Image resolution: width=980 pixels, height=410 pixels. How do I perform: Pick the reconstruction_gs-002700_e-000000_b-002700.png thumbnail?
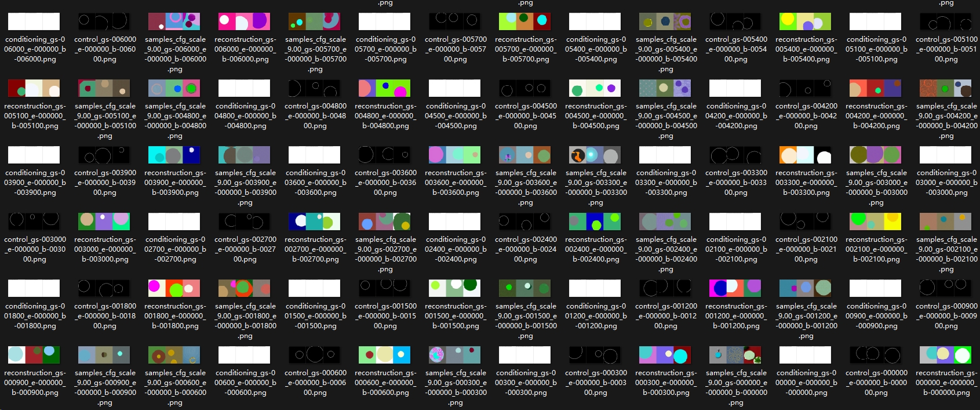(x=315, y=222)
